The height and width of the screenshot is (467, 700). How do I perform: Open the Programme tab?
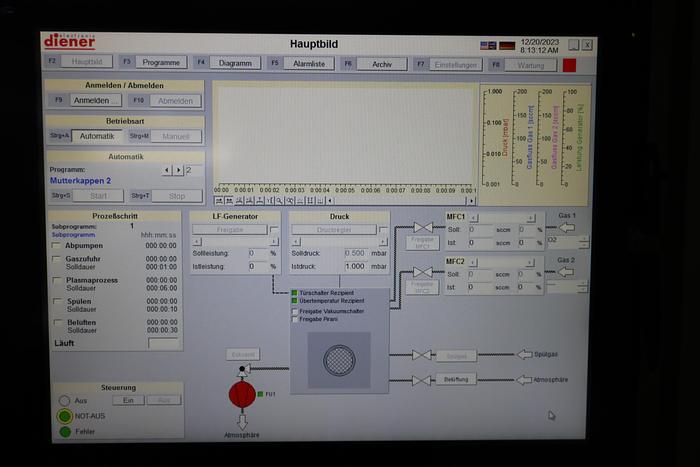pyautogui.click(x=160, y=62)
